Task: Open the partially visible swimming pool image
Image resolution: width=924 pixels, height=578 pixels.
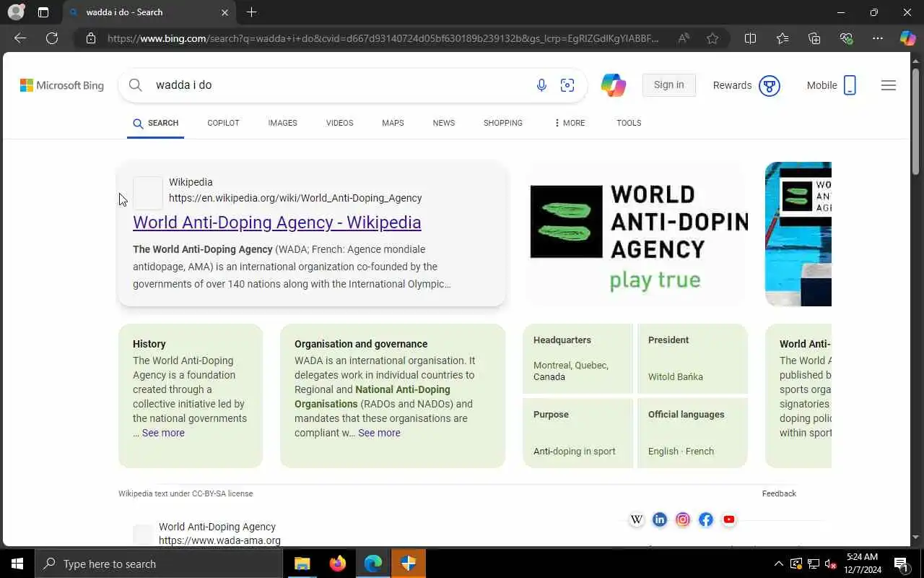Action: [798, 233]
